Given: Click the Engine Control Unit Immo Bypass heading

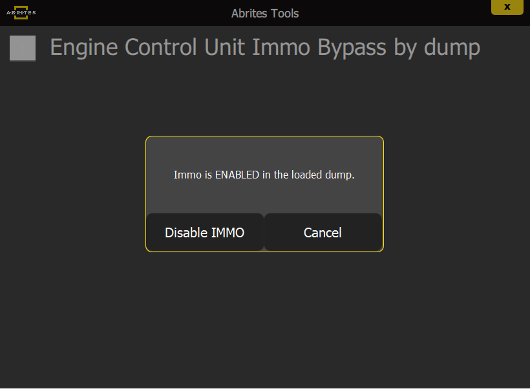Looking at the screenshot, I should tap(265, 48).
